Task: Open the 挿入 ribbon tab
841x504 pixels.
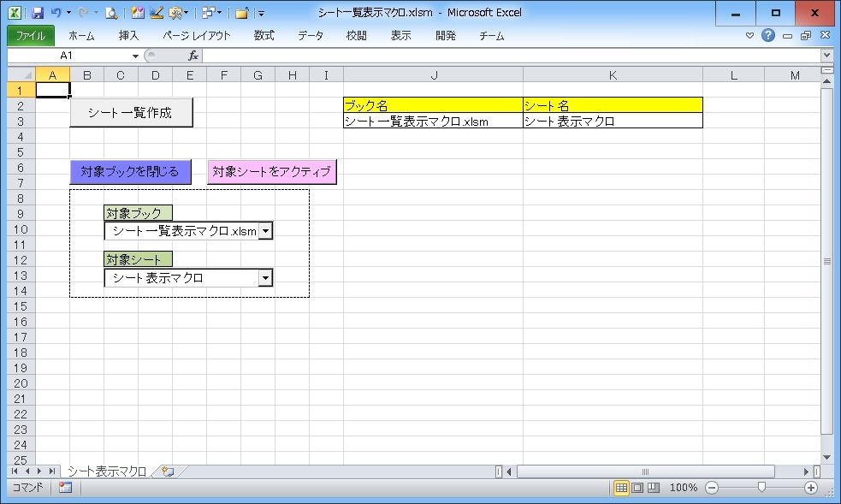Action: [x=128, y=35]
